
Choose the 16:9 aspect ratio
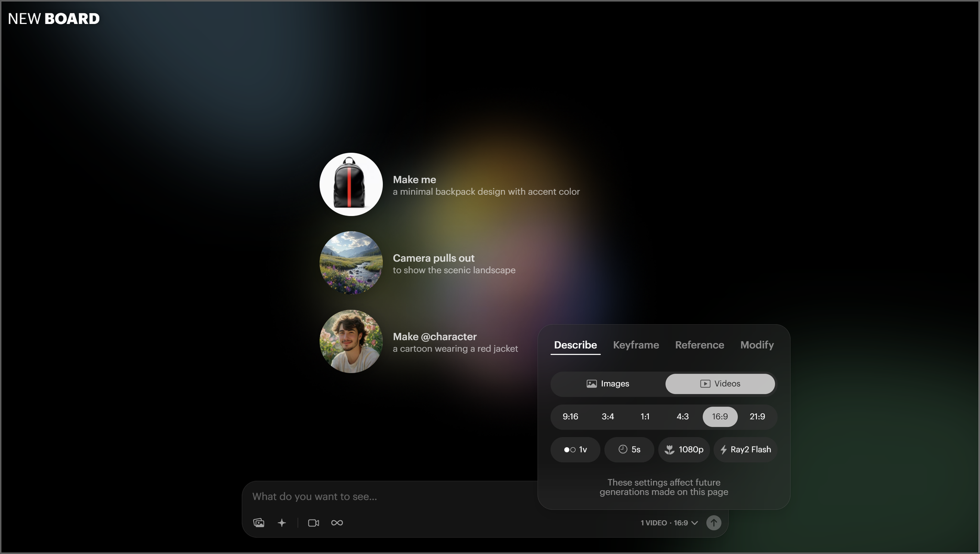pyautogui.click(x=720, y=417)
